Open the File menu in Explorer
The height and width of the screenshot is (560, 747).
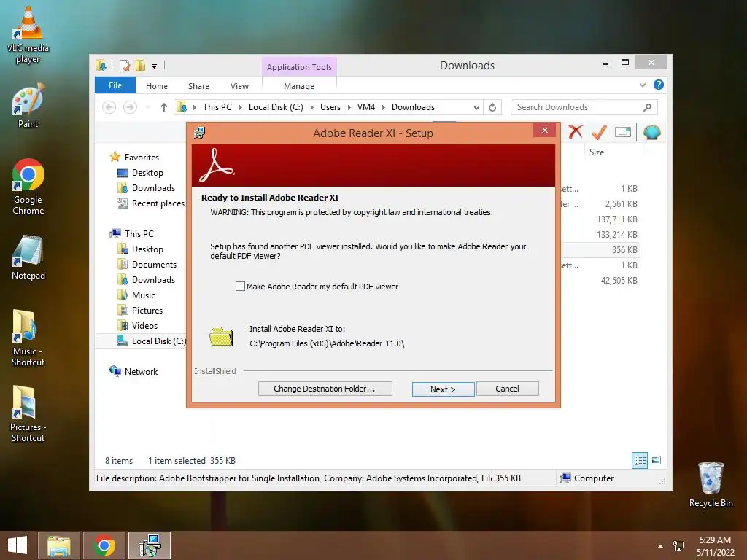115,85
